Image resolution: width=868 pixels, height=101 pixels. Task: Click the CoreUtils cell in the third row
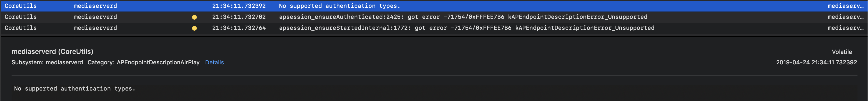21,28
